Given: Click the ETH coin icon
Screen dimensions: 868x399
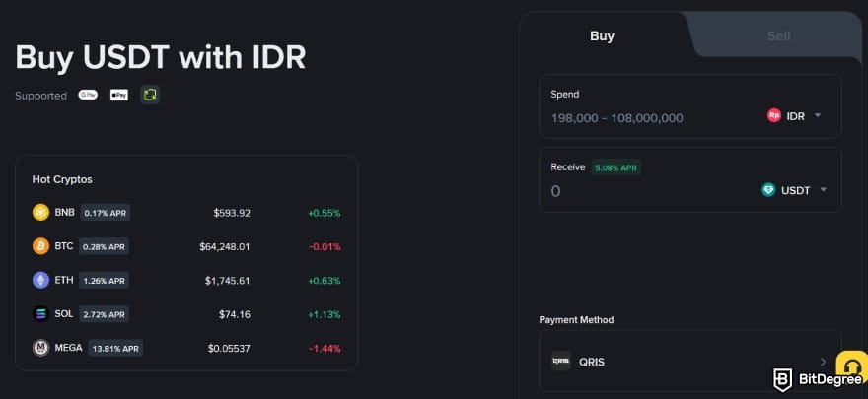Looking at the screenshot, I should pyautogui.click(x=41, y=280).
